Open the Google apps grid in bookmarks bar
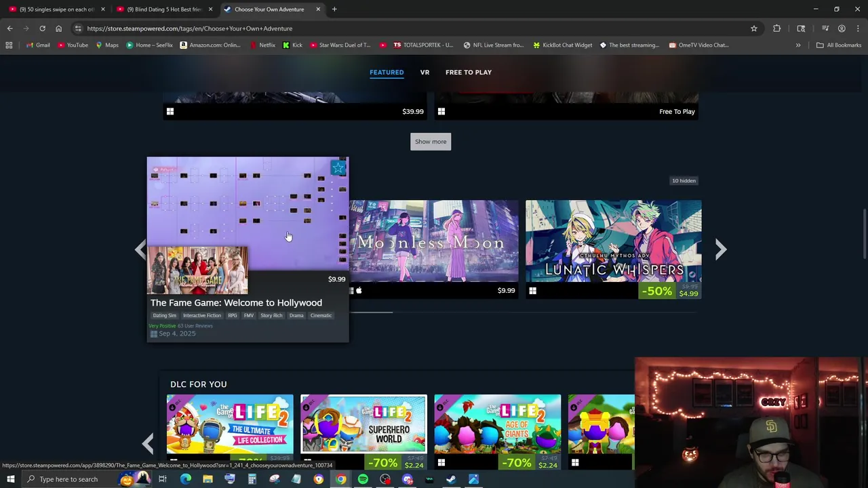This screenshot has width=868, height=488. (9, 45)
